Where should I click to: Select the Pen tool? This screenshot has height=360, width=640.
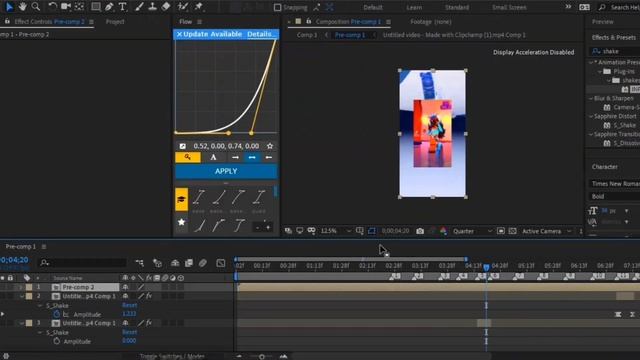(x=109, y=7)
